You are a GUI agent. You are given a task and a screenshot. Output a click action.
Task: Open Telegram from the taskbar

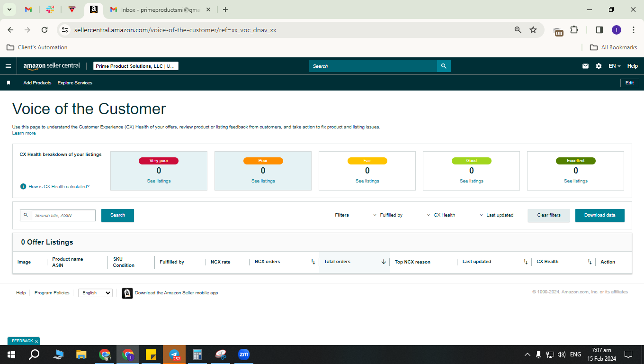pyautogui.click(x=174, y=355)
